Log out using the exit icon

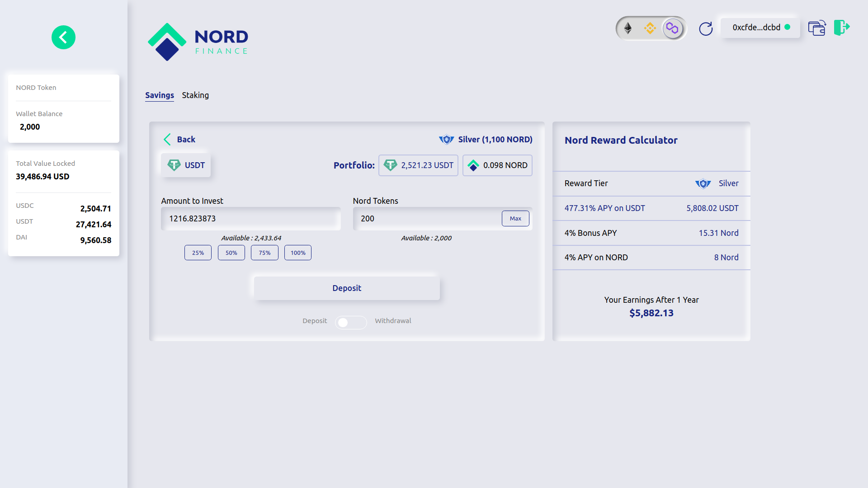coord(842,28)
